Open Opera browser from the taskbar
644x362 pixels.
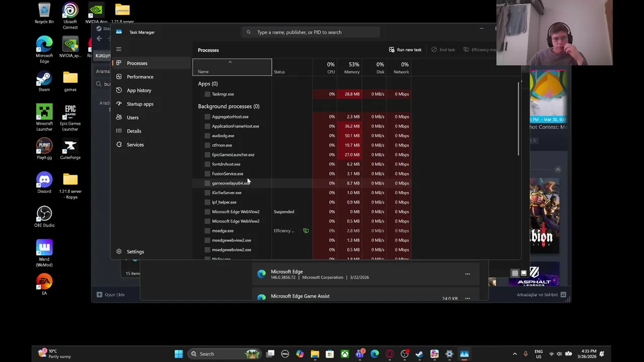[x=389, y=354]
